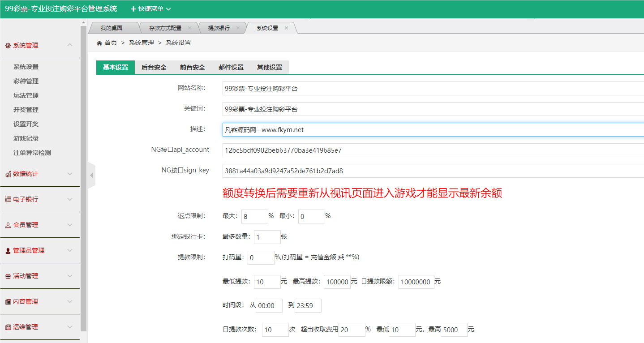
Task: Open 游戏记录 in sidebar
Action: tap(26, 138)
